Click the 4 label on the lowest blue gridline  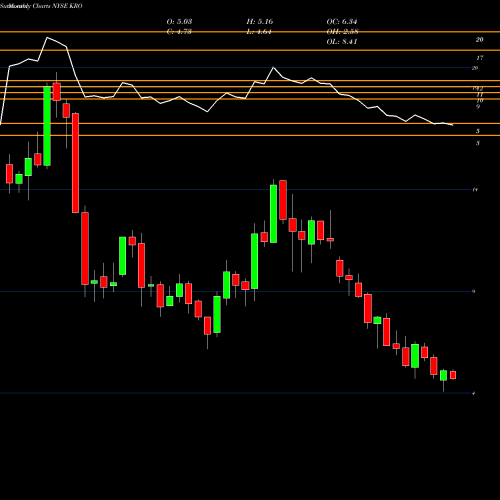pyautogui.click(x=474, y=394)
